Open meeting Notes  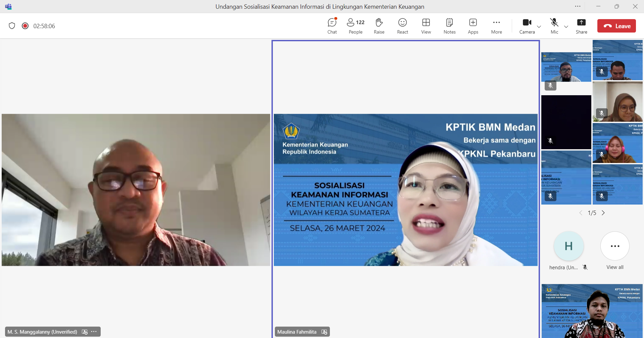coord(449,26)
